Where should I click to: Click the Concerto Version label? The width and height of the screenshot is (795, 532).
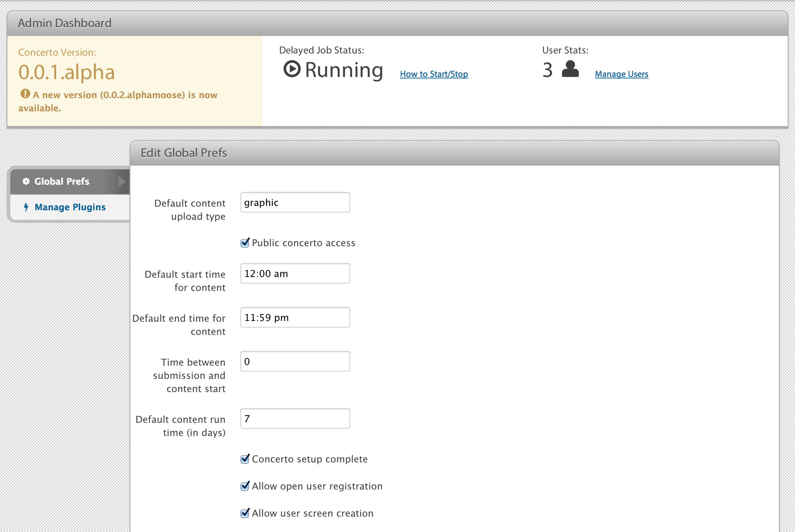click(x=57, y=52)
